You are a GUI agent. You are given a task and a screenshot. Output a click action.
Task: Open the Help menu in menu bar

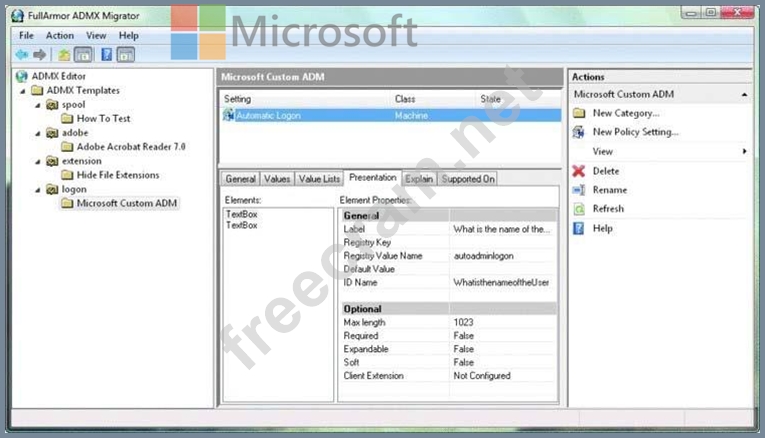(129, 36)
